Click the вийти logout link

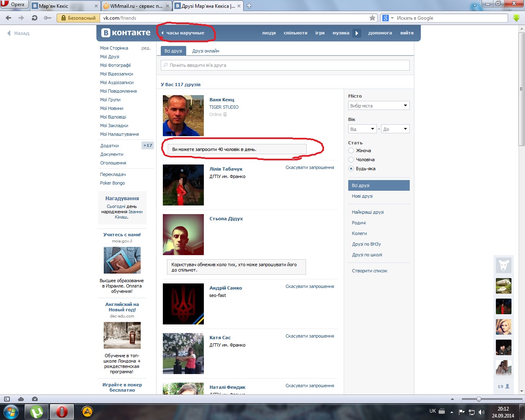coord(407,33)
